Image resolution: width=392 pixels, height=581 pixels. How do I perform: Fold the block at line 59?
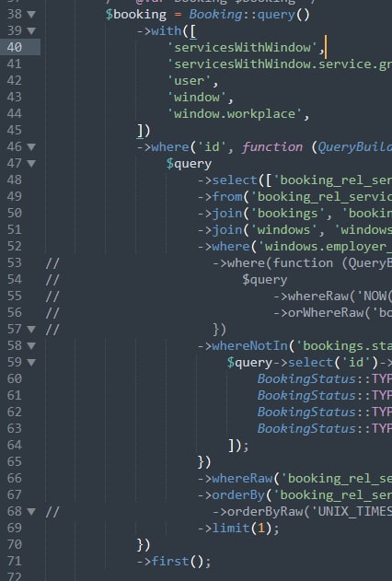click(x=32, y=363)
